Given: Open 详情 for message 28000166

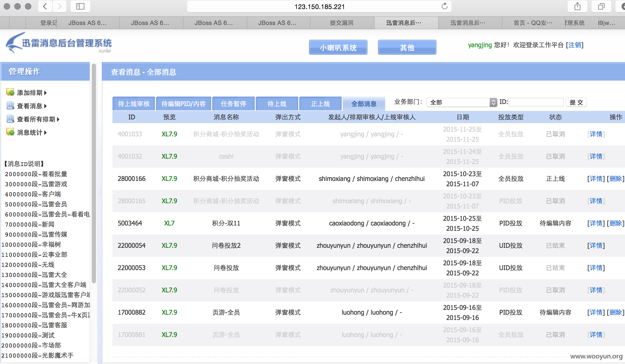Looking at the screenshot, I should (x=596, y=179).
